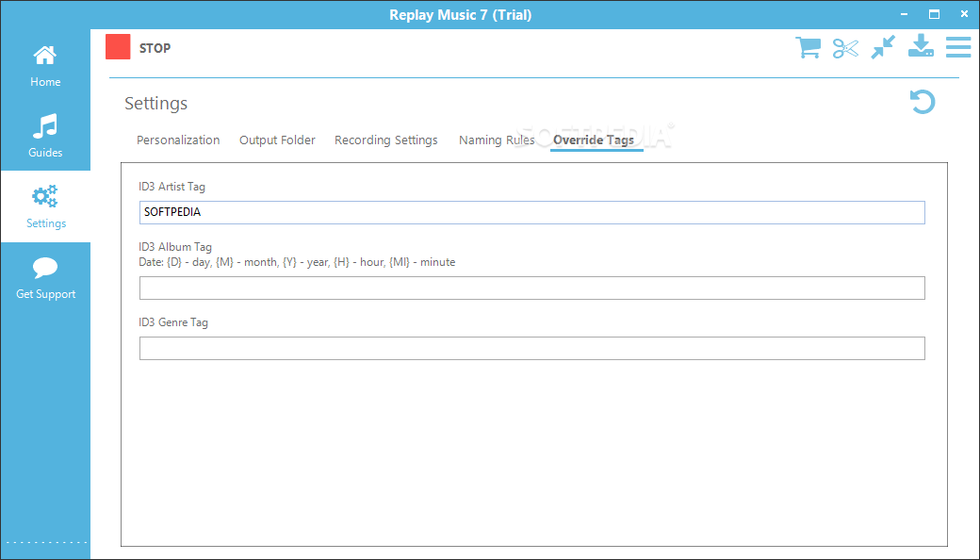Switch to Personalization tab
The image size is (980, 560).
178,140
